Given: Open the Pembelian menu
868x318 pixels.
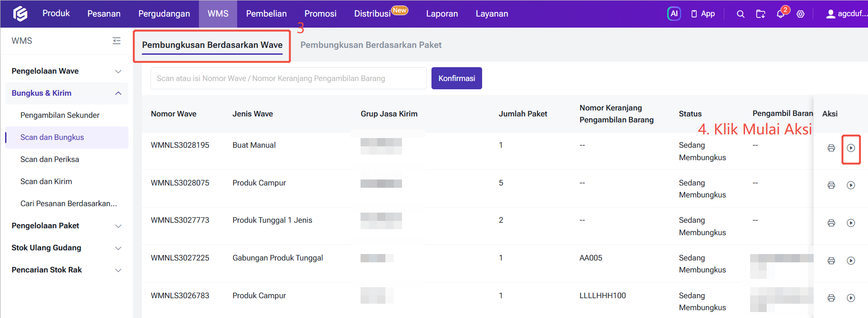Looking at the screenshot, I should [x=266, y=14].
